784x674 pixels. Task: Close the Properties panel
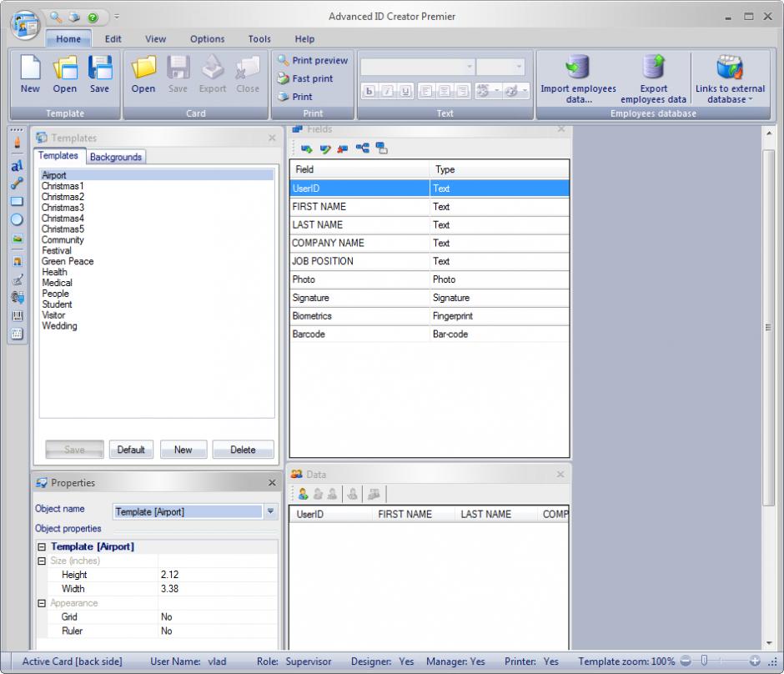pos(272,482)
